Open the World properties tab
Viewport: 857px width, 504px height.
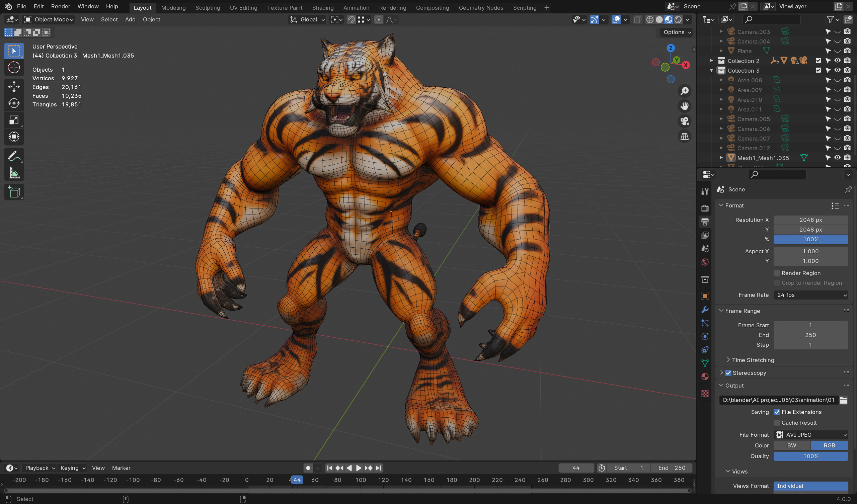(x=705, y=262)
